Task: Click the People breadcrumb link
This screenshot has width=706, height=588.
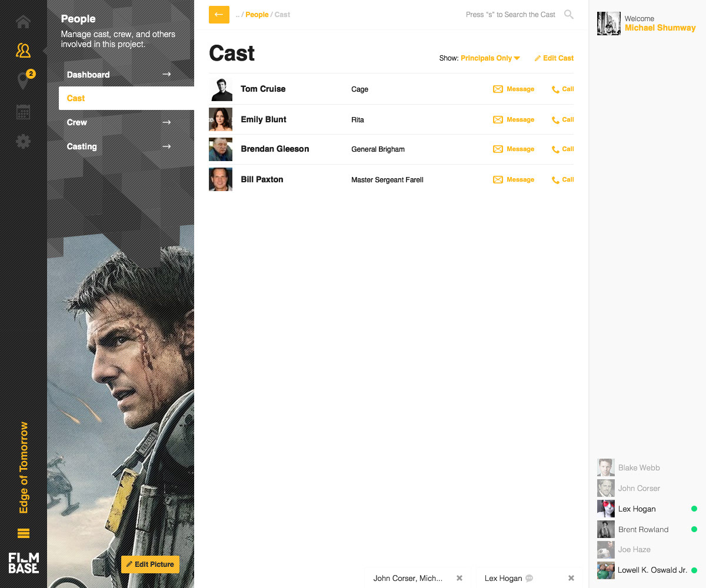Action: (257, 15)
